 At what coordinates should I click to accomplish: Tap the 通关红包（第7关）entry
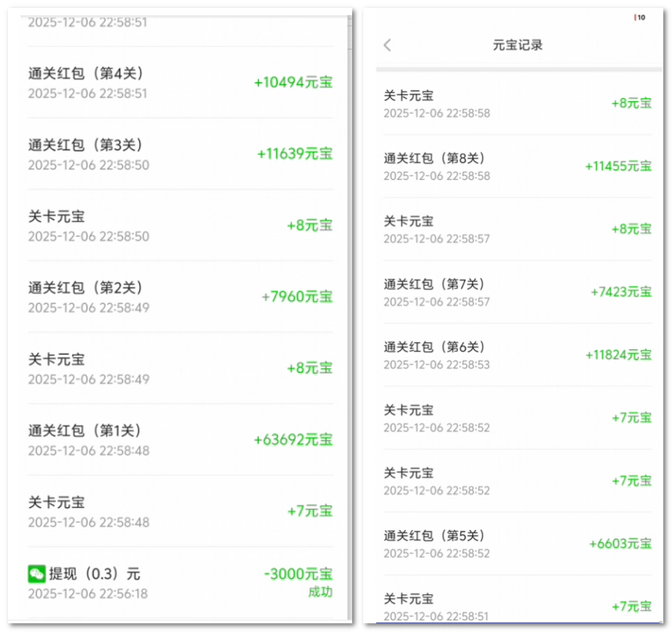coord(434,284)
